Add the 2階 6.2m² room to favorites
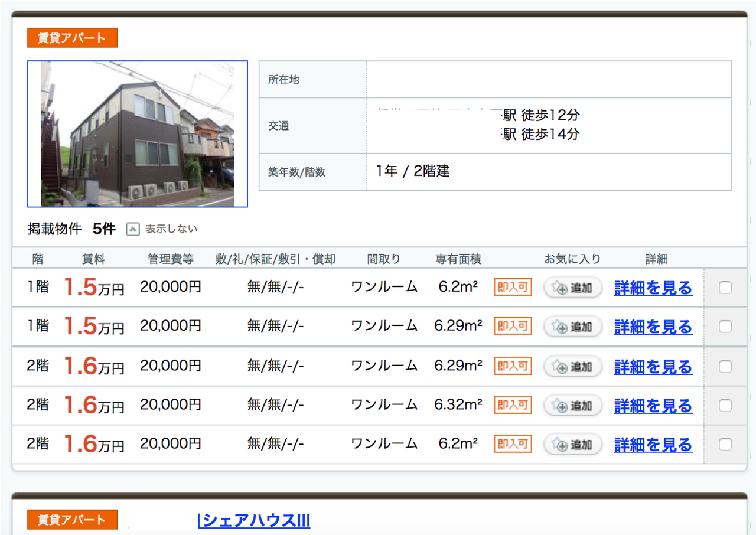The image size is (756, 535). [573, 444]
